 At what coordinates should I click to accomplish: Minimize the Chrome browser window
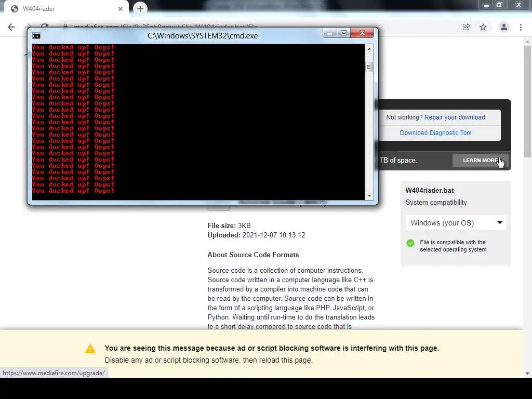(486, 5)
